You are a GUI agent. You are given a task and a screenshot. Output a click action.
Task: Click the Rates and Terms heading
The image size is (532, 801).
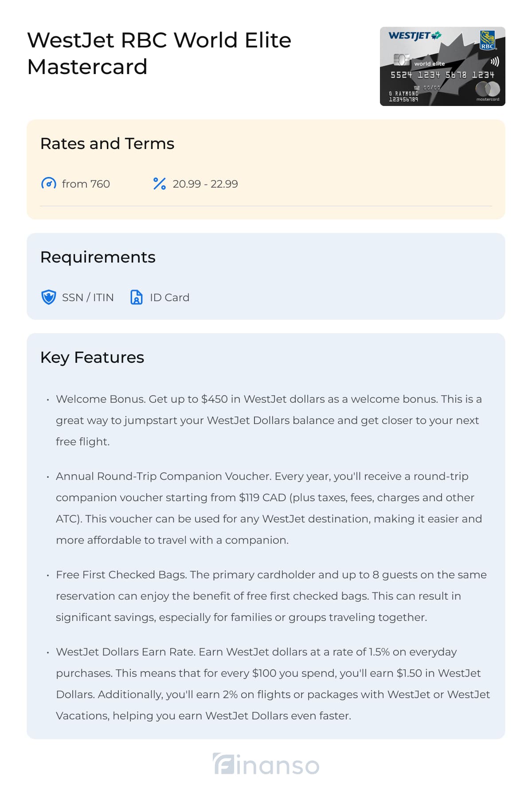coord(107,144)
